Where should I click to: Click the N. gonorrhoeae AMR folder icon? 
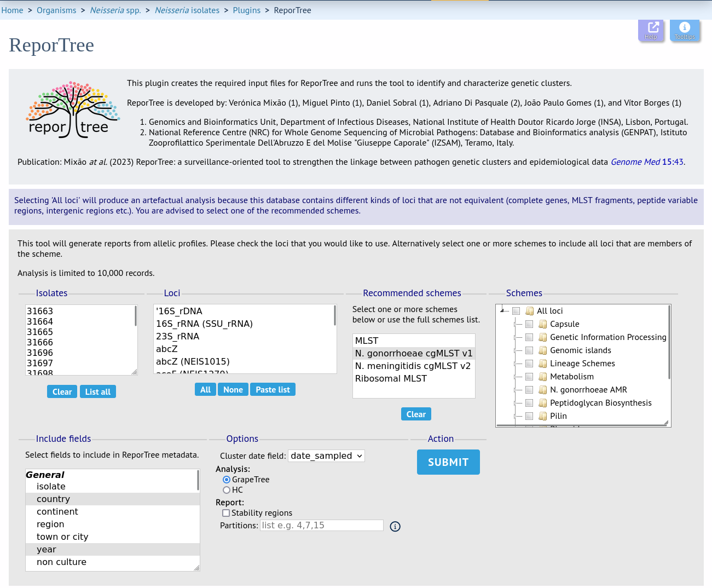point(543,390)
